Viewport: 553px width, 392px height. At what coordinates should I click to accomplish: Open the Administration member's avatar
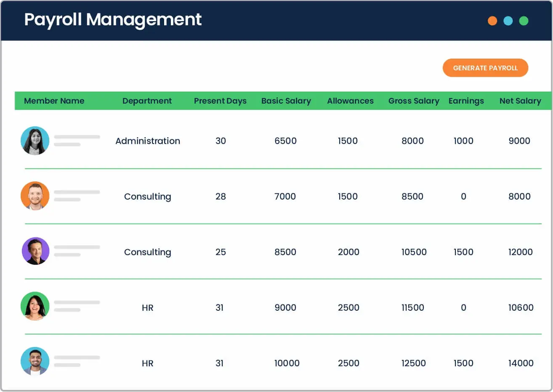(x=35, y=141)
